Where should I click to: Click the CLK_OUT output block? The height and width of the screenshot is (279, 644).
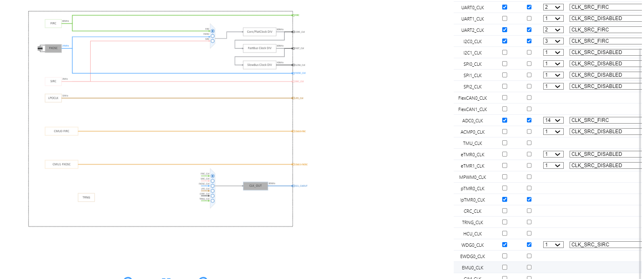click(x=255, y=186)
